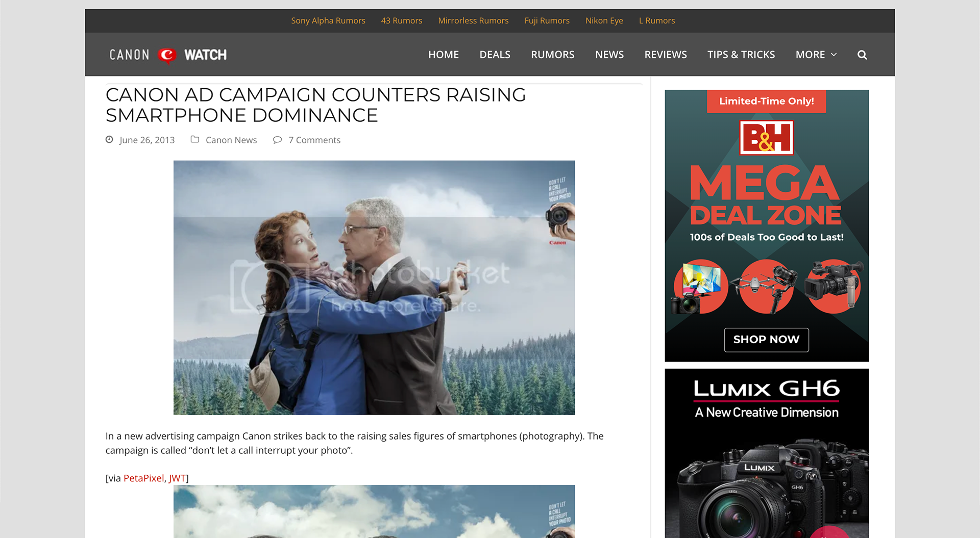
Task: Open the Canon ad campaign couple image
Action: (x=374, y=288)
